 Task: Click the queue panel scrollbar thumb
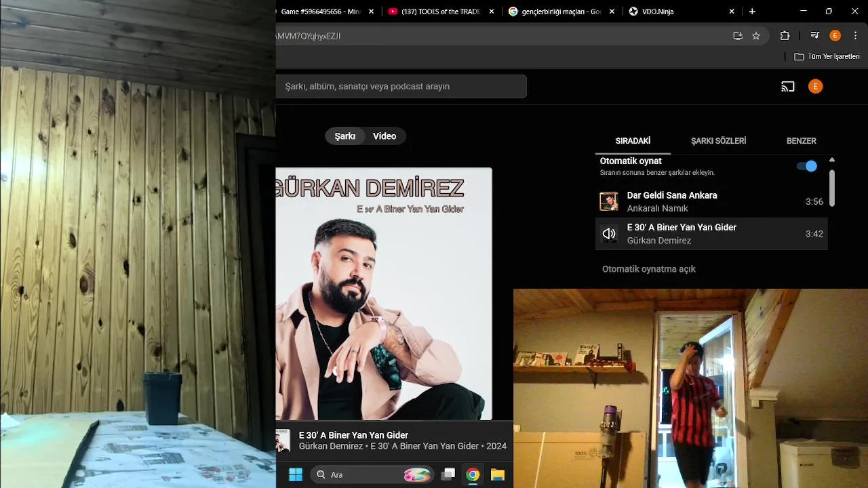tap(832, 188)
